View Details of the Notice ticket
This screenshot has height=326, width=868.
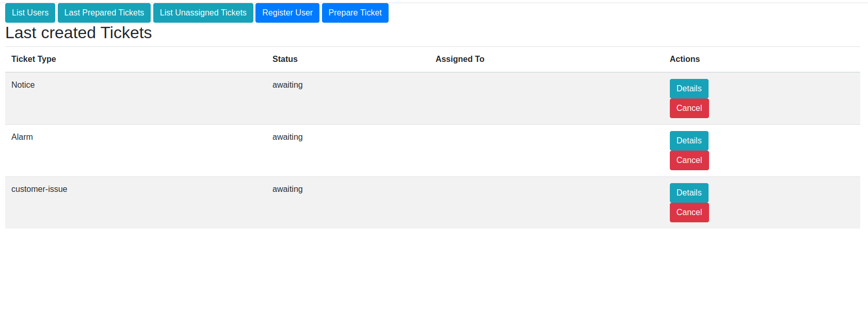click(x=688, y=89)
